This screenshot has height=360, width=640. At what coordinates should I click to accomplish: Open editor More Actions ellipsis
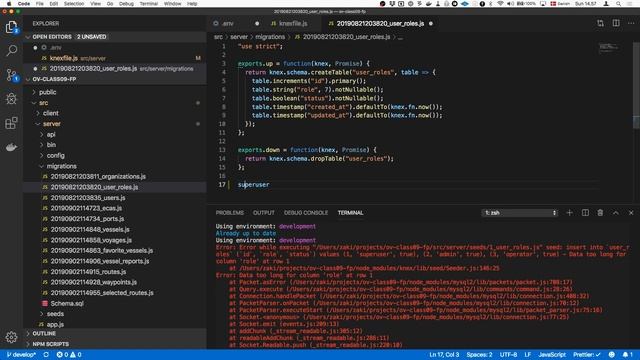click(631, 23)
